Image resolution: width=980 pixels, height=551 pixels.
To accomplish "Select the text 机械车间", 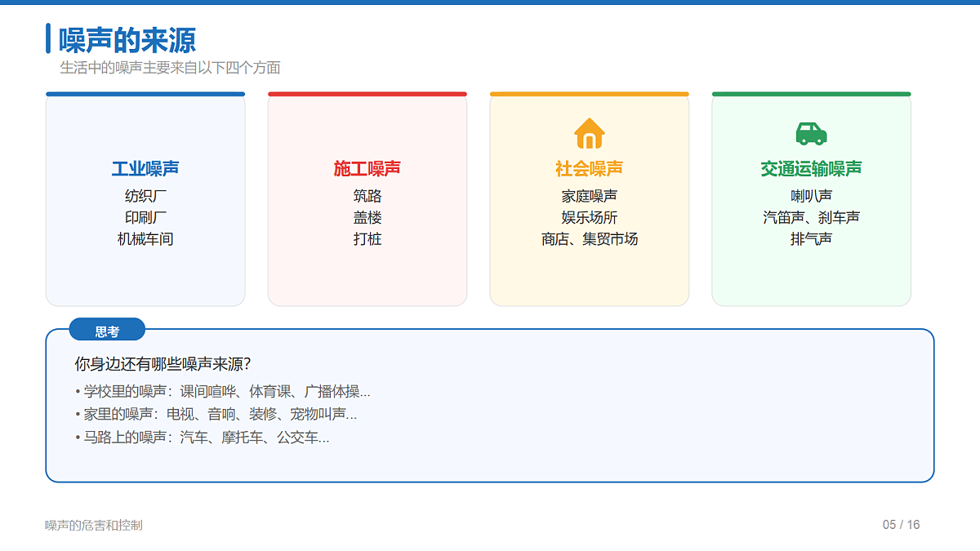I will tap(145, 239).
